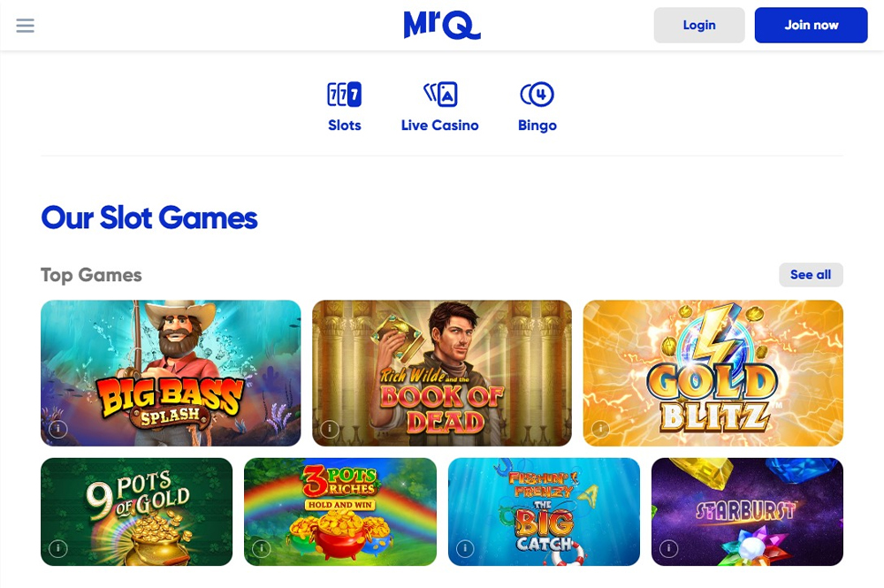The width and height of the screenshot is (884, 588).
Task: Select the Slots 777 icon
Action: coord(345,94)
